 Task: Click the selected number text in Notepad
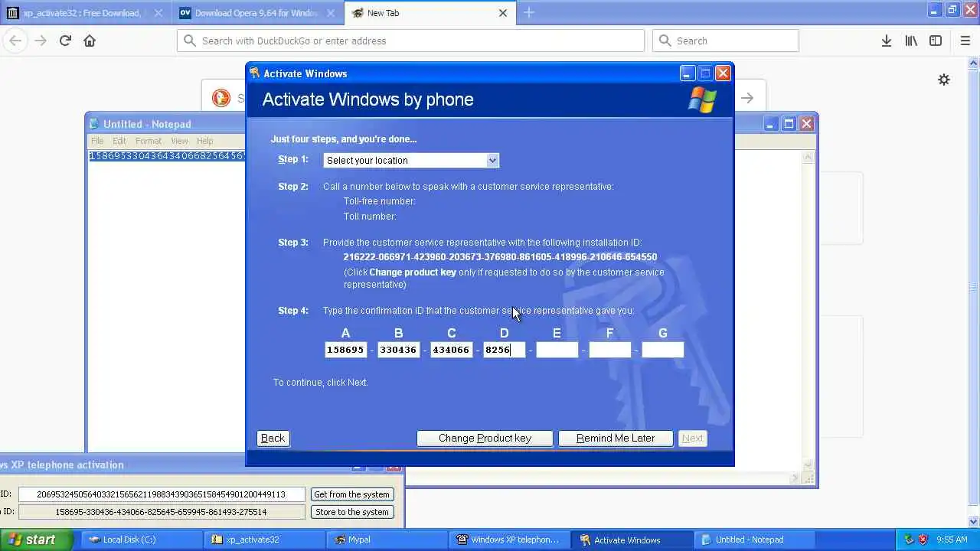click(x=167, y=156)
